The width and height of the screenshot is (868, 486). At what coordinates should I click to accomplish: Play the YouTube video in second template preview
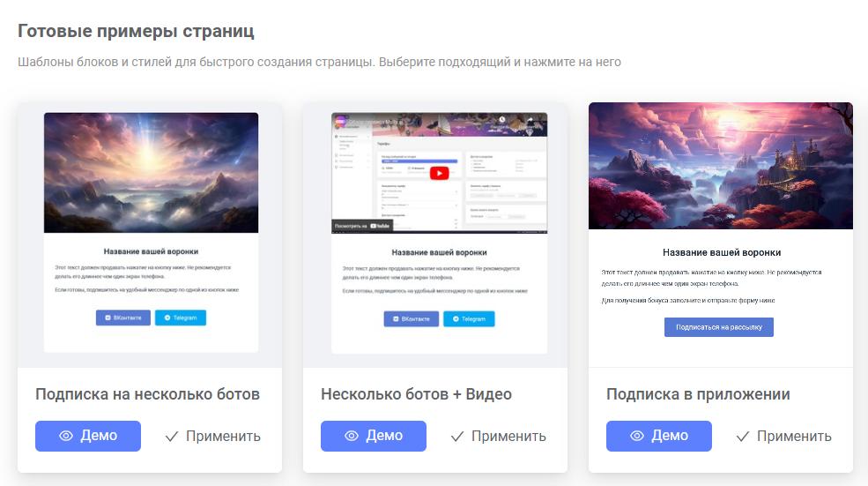pos(440,174)
